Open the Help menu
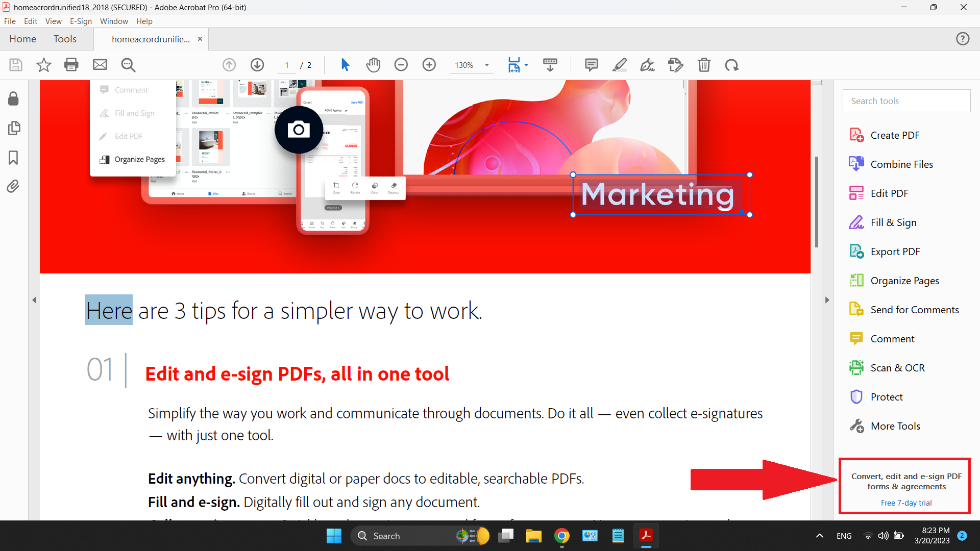This screenshot has height=551, width=980. [x=144, y=21]
